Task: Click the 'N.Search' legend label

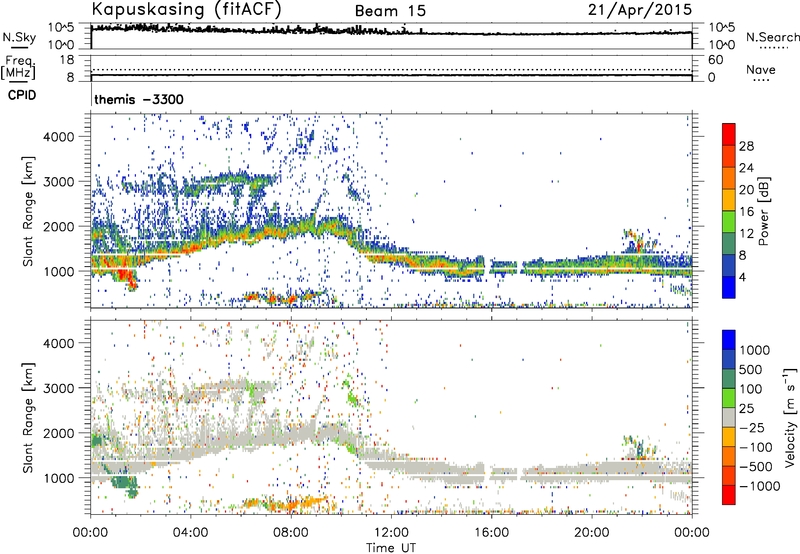Action: (x=772, y=37)
